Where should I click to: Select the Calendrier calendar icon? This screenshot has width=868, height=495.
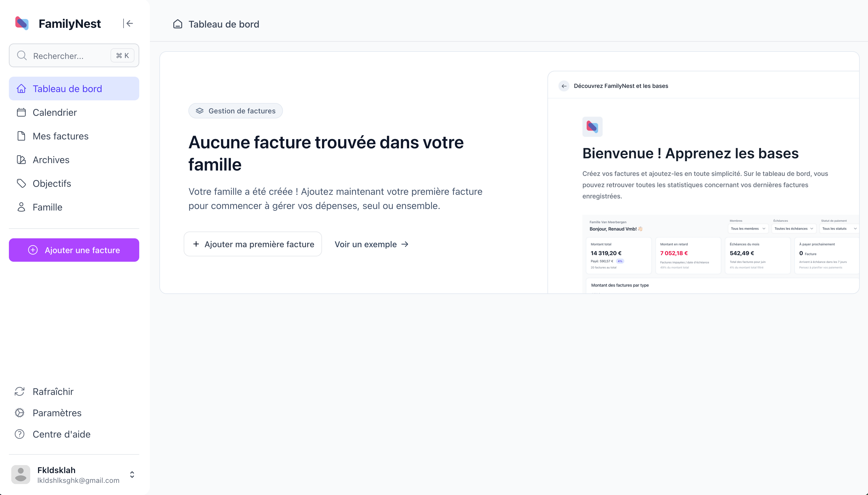coord(21,112)
